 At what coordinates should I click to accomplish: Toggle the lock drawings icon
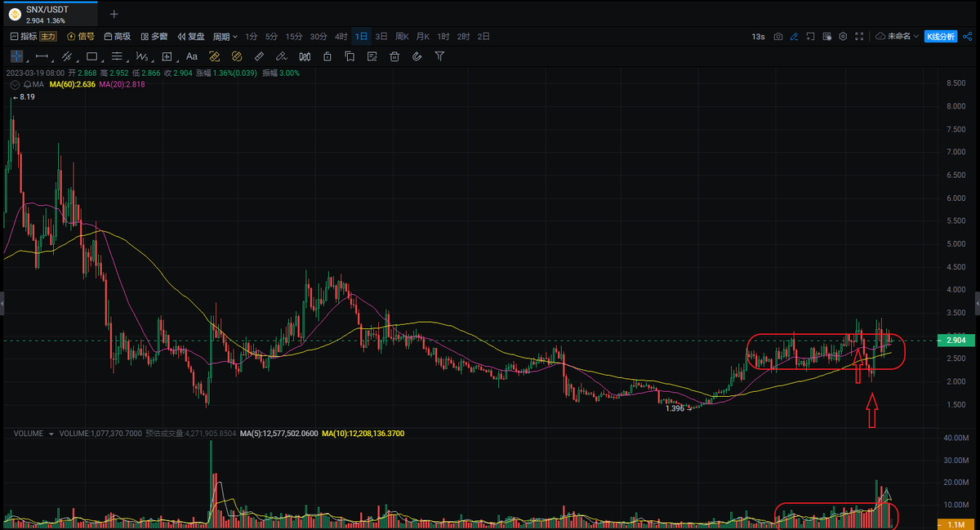point(327,56)
